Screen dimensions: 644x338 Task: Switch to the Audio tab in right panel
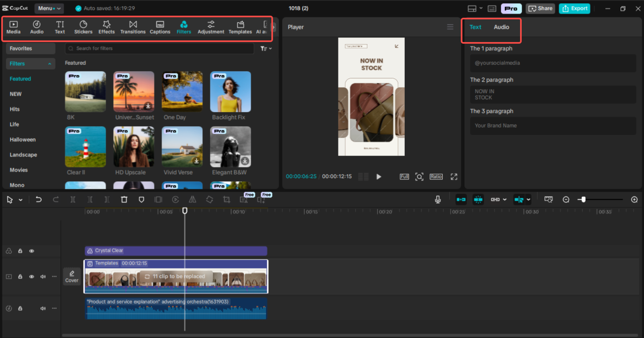coord(501,27)
